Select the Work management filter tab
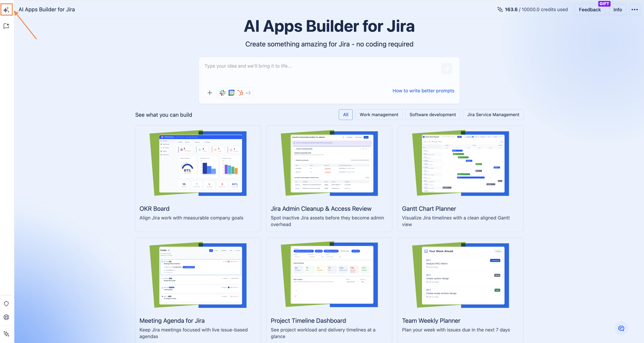 pos(379,115)
